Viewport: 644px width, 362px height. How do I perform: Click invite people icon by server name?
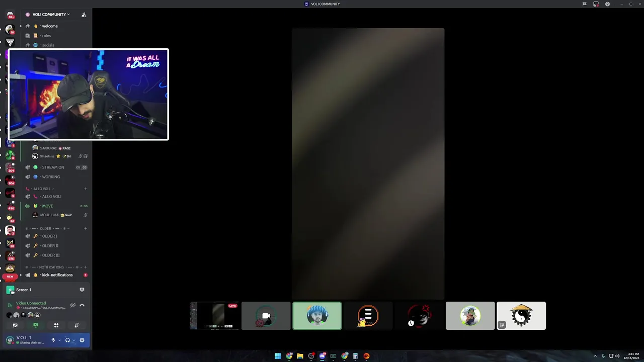[x=84, y=15]
